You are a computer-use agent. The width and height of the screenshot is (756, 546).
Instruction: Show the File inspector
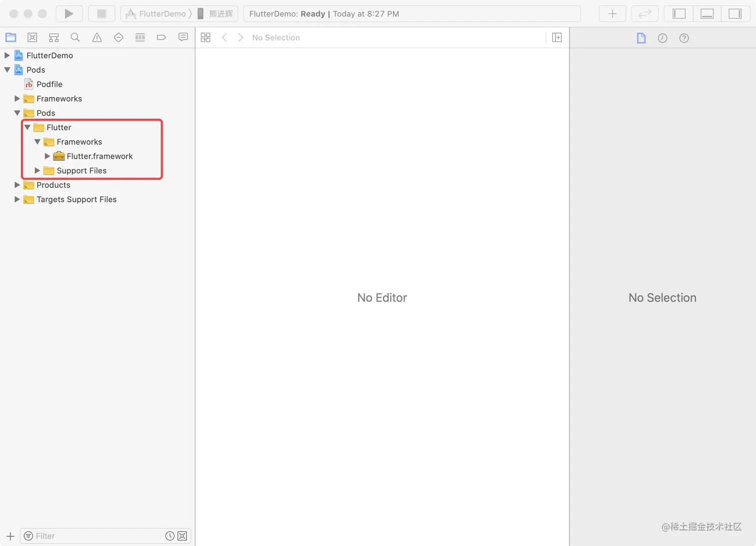click(641, 38)
